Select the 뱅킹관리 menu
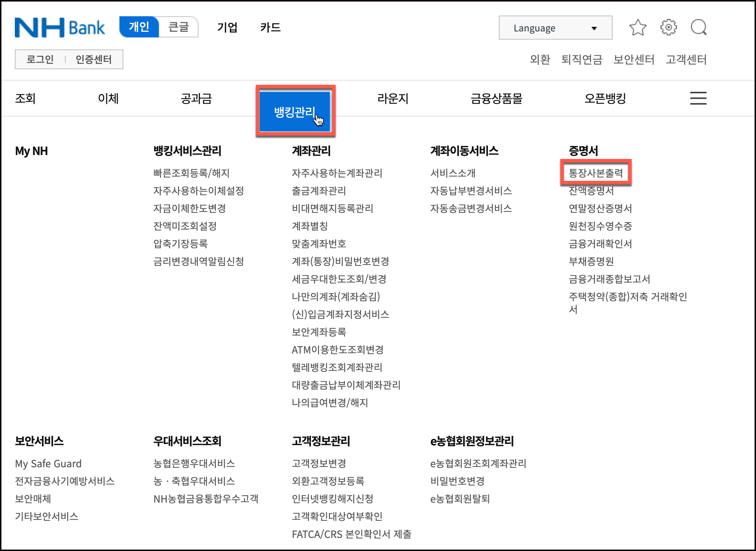This screenshot has width=756, height=551. click(x=295, y=112)
